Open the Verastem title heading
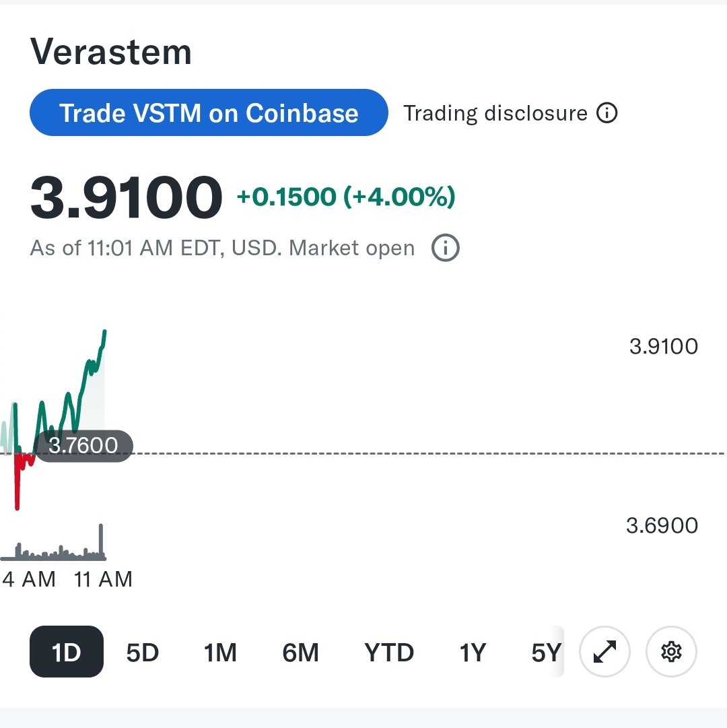The width and height of the screenshot is (727, 728). pos(111,52)
